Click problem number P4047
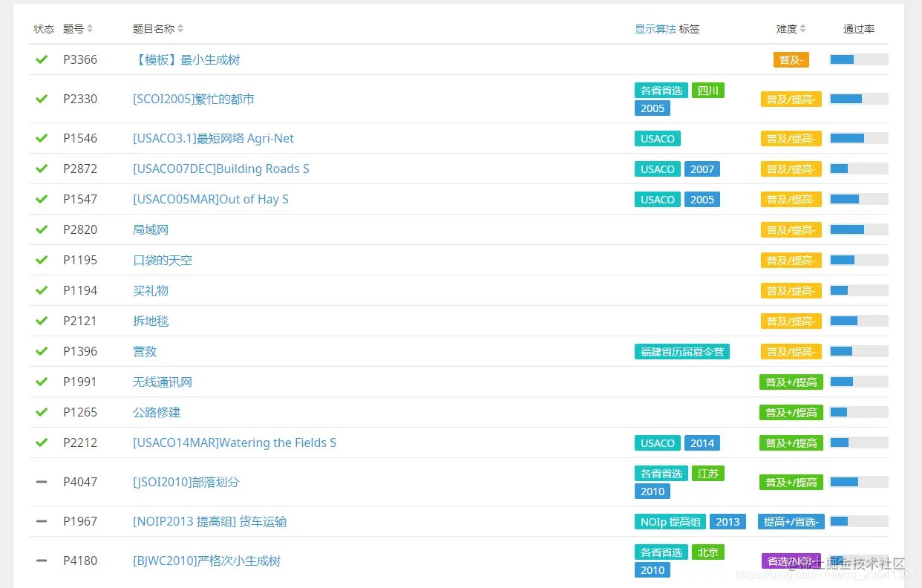This screenshot has height=588, width=922. (x=80, y=482)
